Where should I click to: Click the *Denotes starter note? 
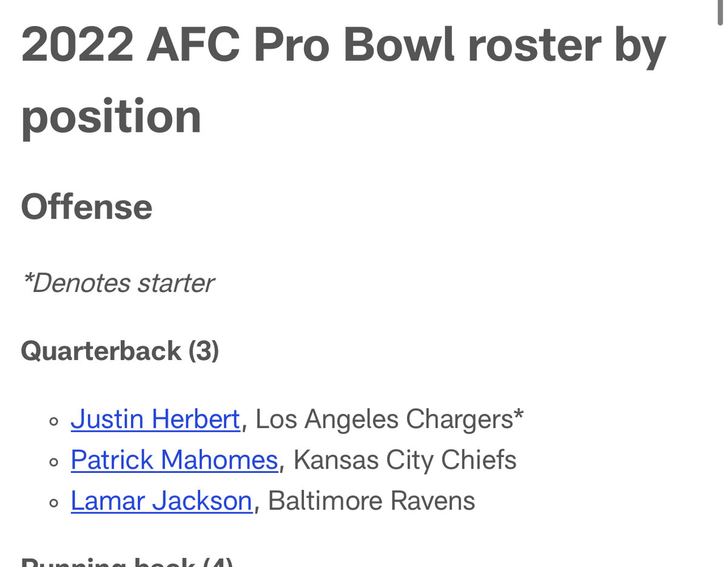click(x=118, y=283)
